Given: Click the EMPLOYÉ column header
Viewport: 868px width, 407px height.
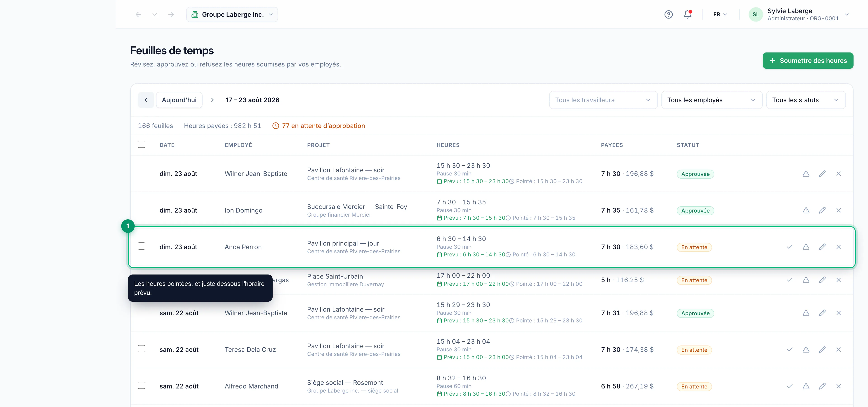Looking at the screenshot, I should click(238, 145).
